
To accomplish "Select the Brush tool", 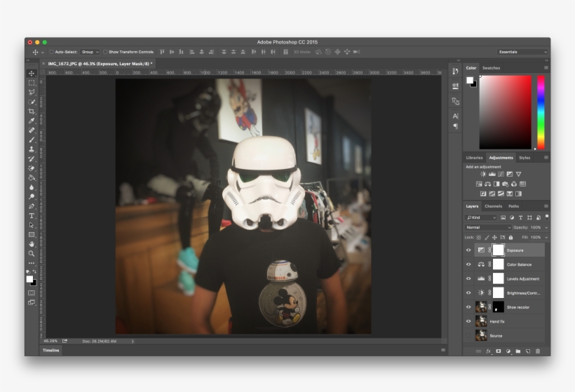I will [x=32, y=140].
